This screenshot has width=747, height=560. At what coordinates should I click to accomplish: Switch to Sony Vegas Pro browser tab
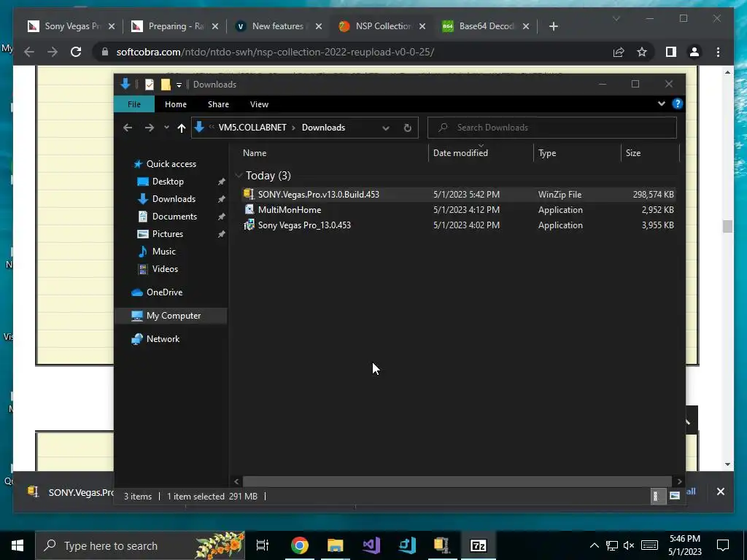point(71,26)
